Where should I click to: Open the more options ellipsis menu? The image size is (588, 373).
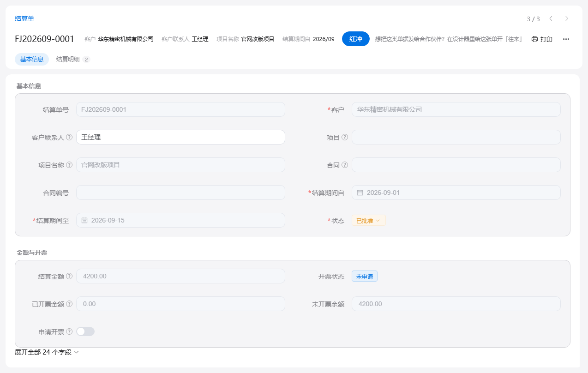(x=566, y=39)
